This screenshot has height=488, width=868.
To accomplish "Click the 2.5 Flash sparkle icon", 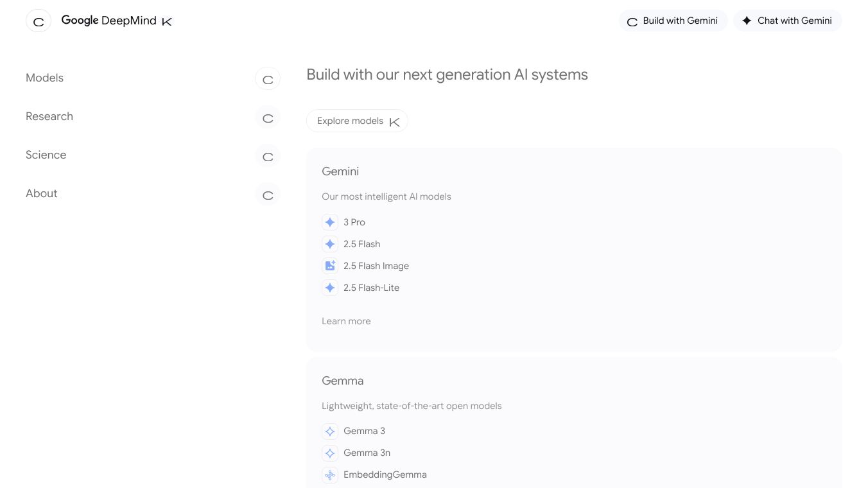I will [330, 244].
